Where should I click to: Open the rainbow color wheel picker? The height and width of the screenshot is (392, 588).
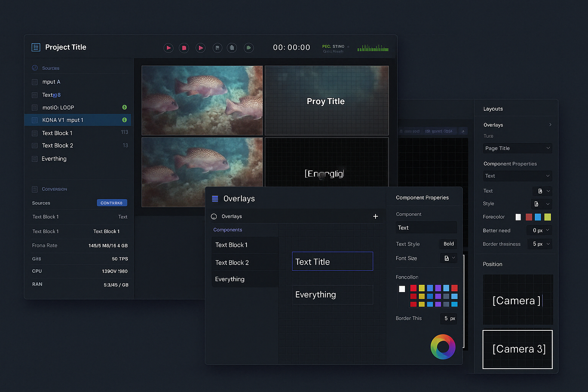(x=443, y=347)
